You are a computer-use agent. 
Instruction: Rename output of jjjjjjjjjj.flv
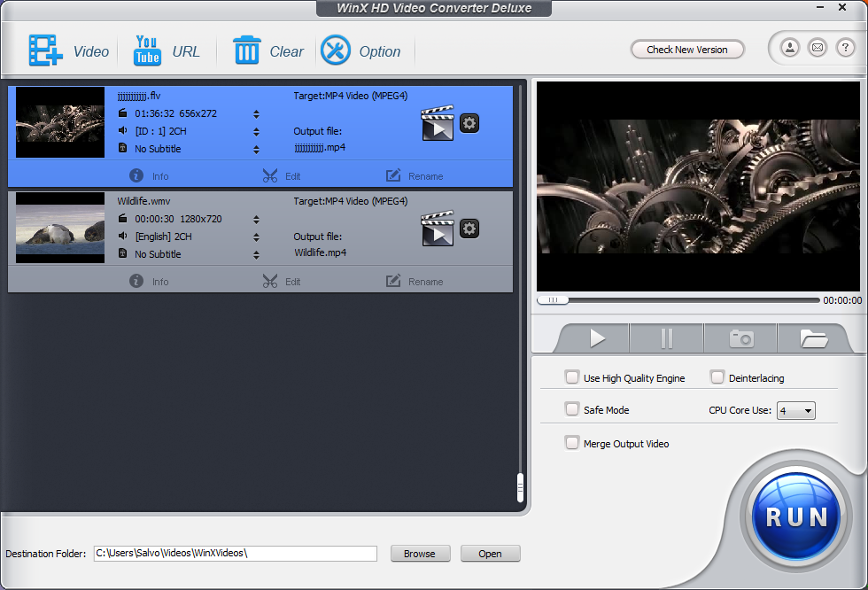[x=415, y=176]
